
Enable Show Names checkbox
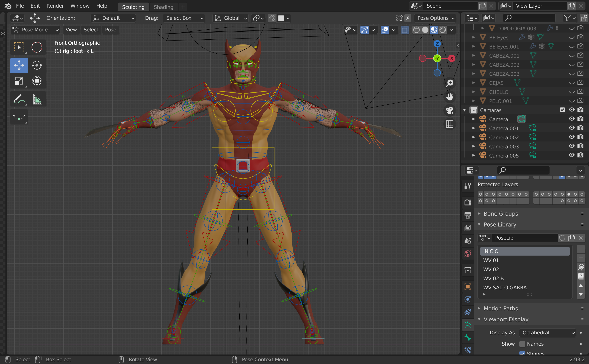point(522,344)
